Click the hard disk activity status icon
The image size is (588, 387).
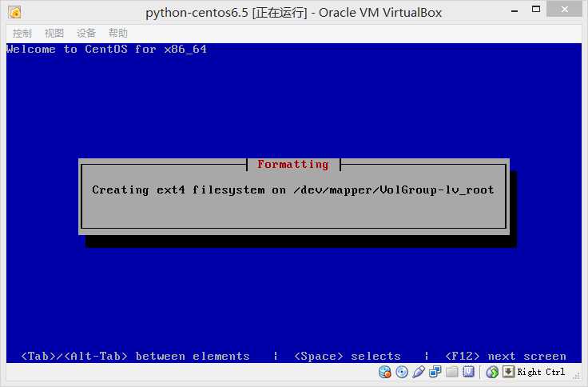click(385, 372)
